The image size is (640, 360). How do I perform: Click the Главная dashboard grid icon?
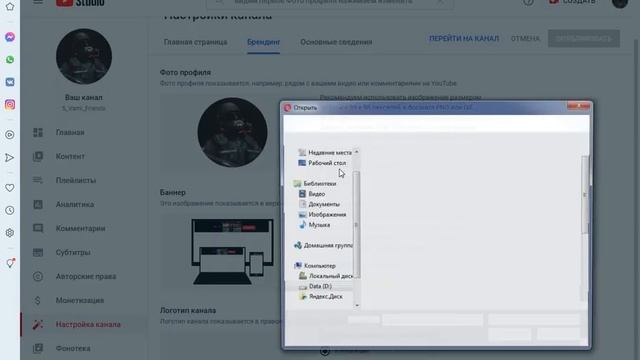pos(38,132)
